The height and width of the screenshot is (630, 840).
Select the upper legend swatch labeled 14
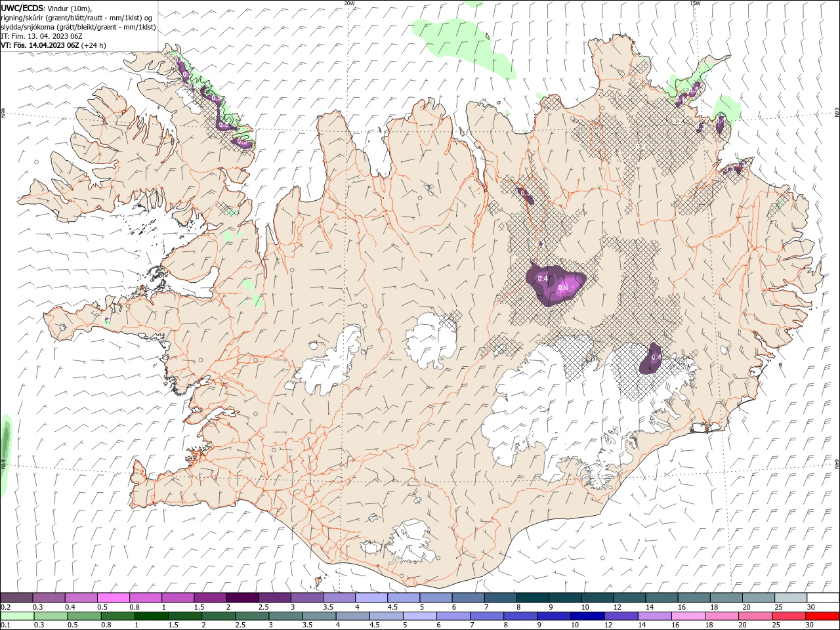(x=662, y=598)
